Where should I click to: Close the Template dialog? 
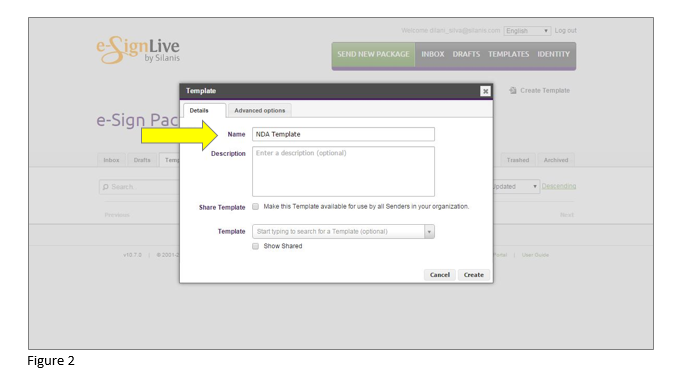tap(485, 91)
